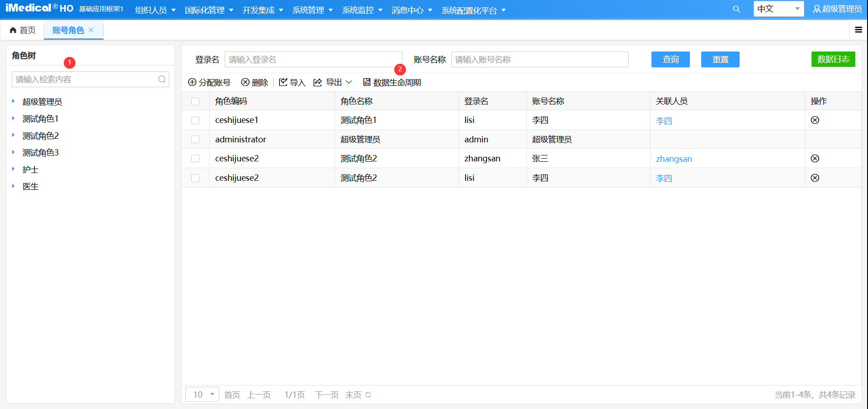
Task: Open the 中文 language dropdown
Action: tap(778, 9)
